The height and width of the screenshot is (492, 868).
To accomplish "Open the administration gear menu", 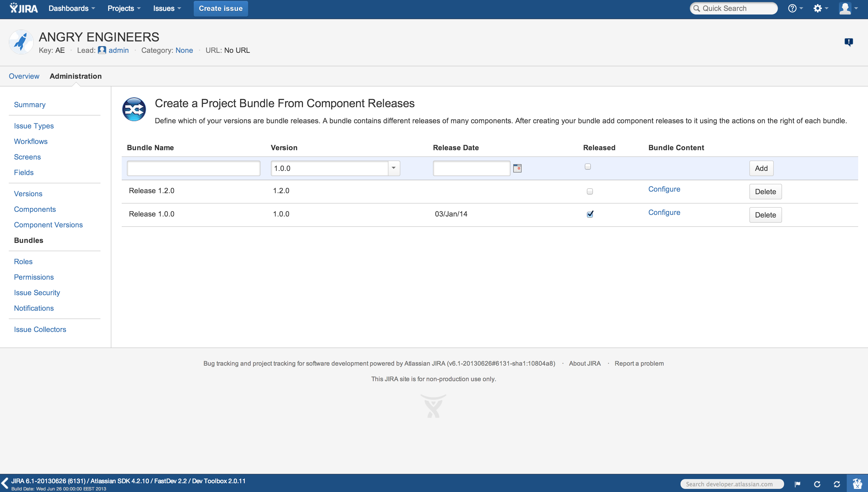I will coord(820,9).
